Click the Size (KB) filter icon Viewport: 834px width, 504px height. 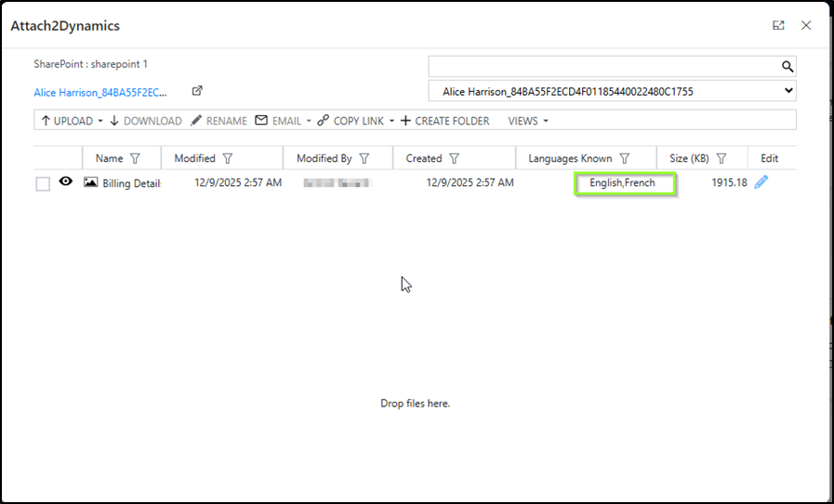pos(721,159)
